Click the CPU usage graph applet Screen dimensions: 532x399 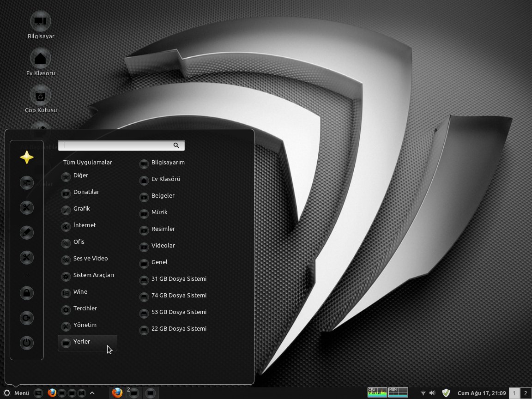tap(377, 393)
